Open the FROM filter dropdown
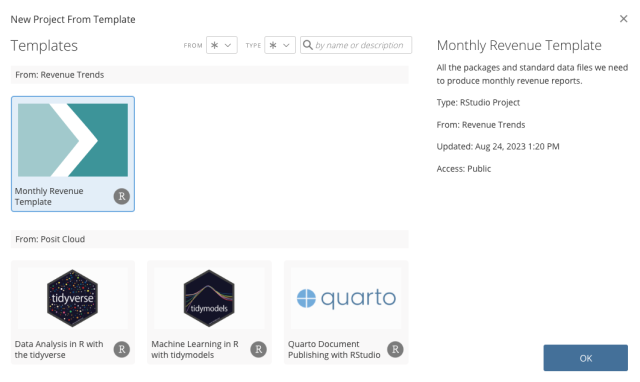Screen dimensions: 640x382 (x=222, y=45)
